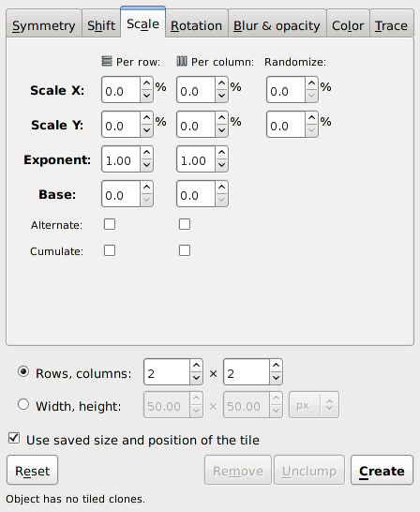
Task: Focus Scale Y per column field
Action: pos(196,125)
